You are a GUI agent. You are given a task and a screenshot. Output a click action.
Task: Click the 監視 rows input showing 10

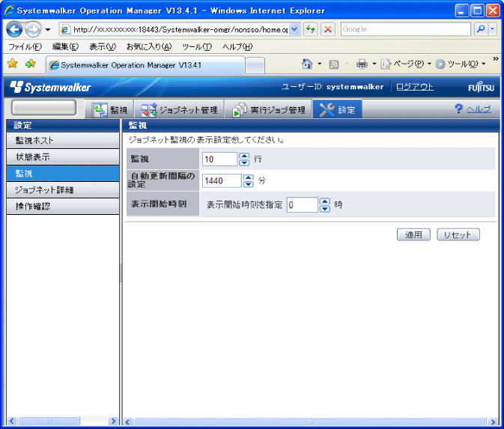point(219,159)
